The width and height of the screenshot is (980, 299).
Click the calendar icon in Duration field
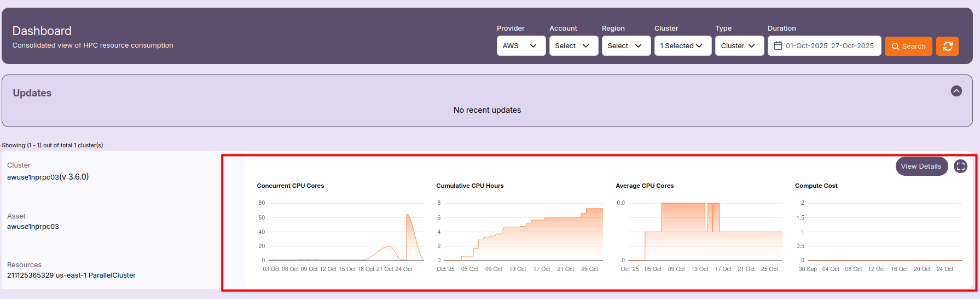pos(778,46)
